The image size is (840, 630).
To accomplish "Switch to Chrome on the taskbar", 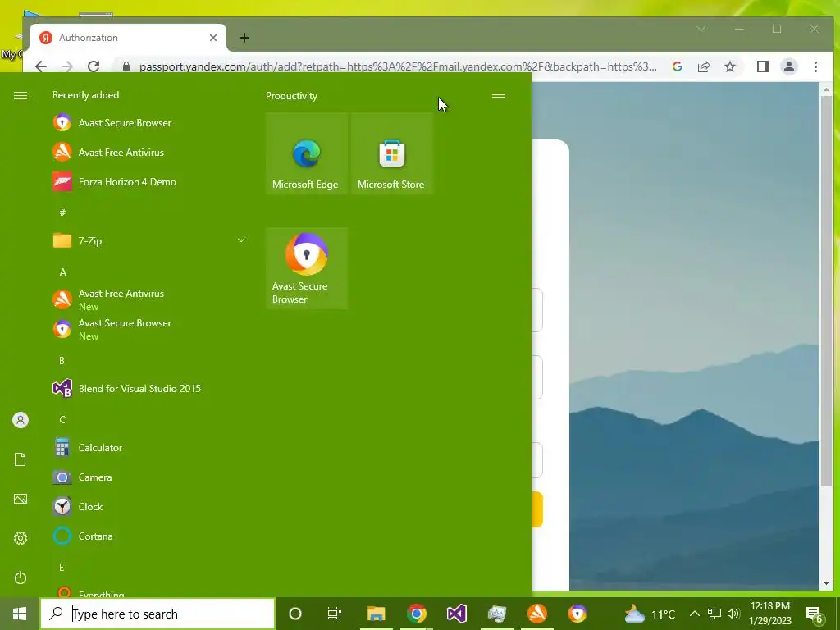I will 416,614.
